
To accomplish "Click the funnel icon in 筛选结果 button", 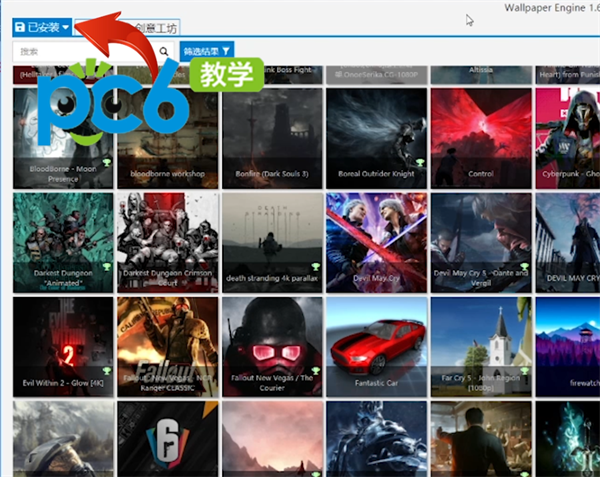I will coord(226,51).
